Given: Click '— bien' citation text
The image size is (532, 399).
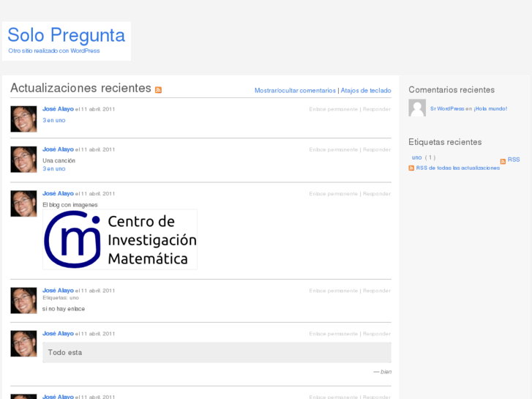Looking at the screenshot, I should (x=383, y=372).
